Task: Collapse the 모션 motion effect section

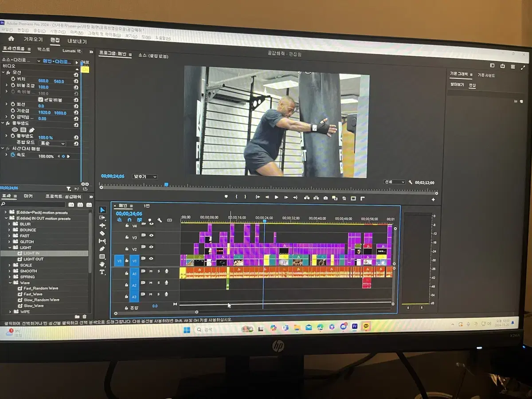Action: pos(3,72)
